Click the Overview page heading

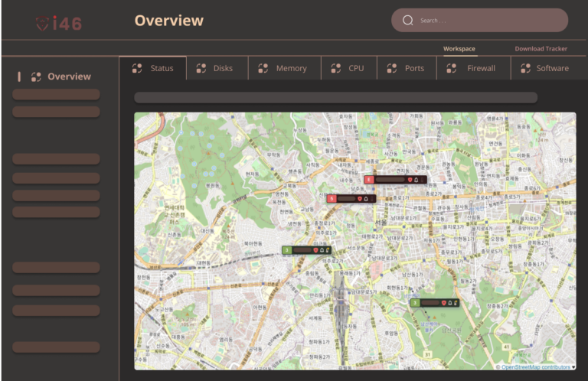tap(169, 21)
